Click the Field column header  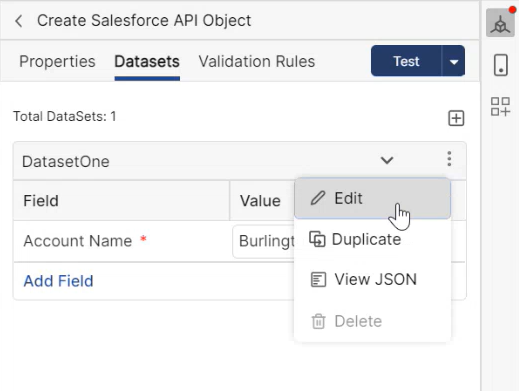(x=41, y=201)
